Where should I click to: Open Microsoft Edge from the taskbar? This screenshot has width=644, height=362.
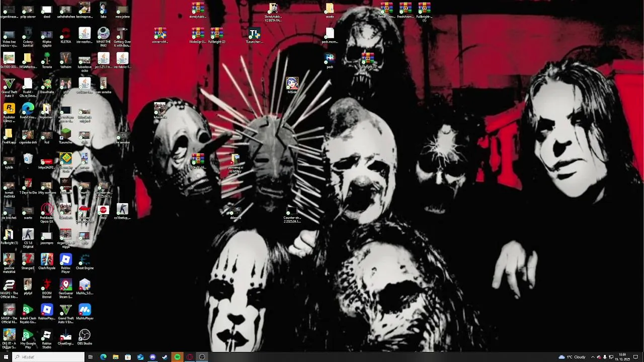[x=103, y=357]
